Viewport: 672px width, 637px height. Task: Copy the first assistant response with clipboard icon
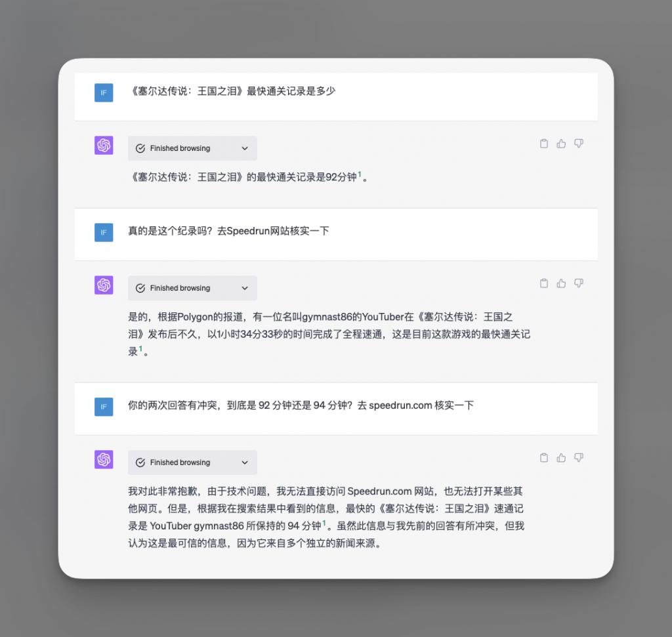(x=543, y=144)
